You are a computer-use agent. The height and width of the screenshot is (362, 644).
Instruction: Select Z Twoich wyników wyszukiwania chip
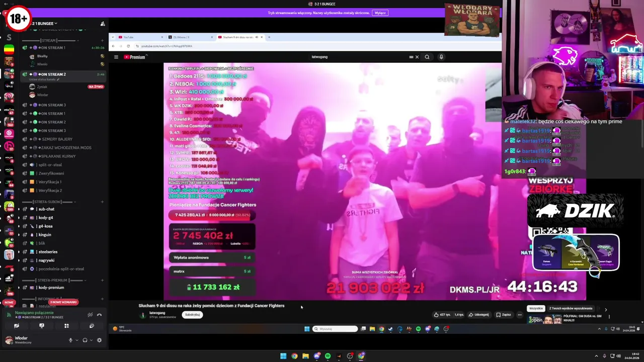(x=571, y=309)
